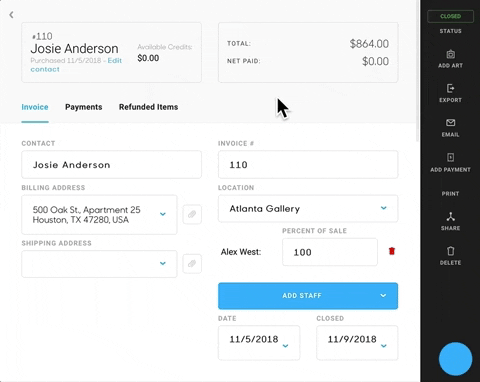Click the Contact field with Josie Anderson
This screenshot has width=480, height=382.
tap(111, 165)
